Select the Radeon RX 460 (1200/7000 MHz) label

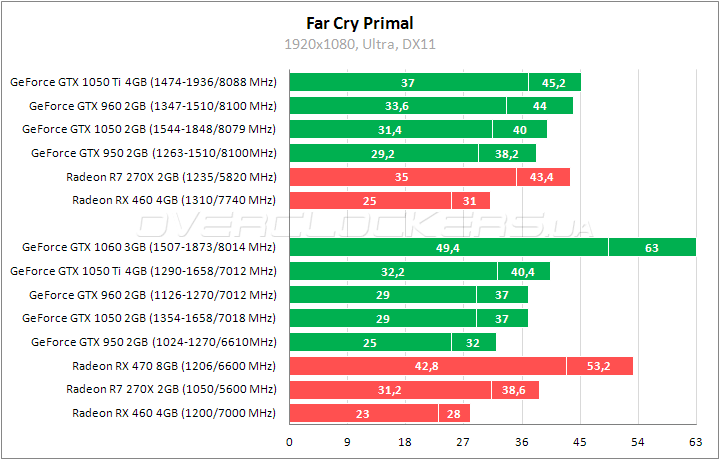coord(174,413)
